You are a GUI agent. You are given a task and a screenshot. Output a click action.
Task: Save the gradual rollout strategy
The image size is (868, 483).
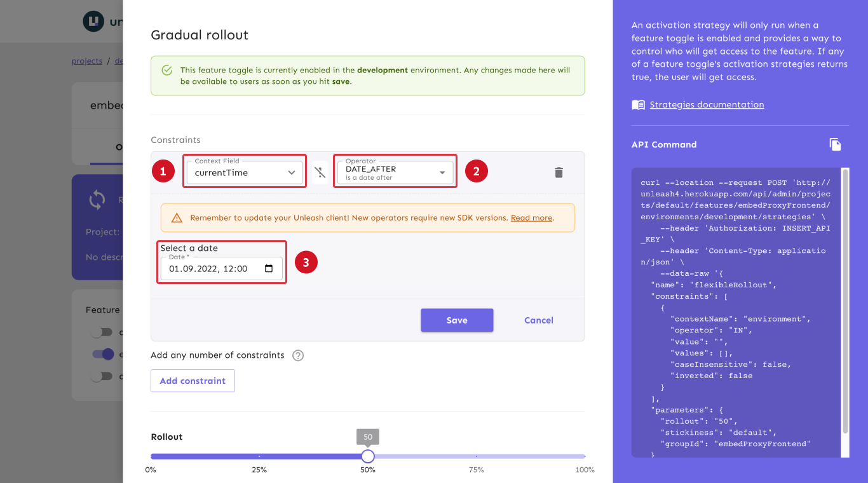(x=457, y=320)
